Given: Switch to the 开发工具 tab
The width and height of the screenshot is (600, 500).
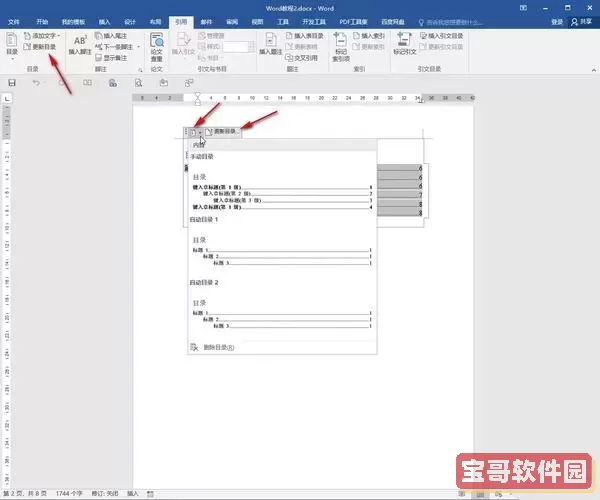Looking at the screenshot, I should pos(314,22).
